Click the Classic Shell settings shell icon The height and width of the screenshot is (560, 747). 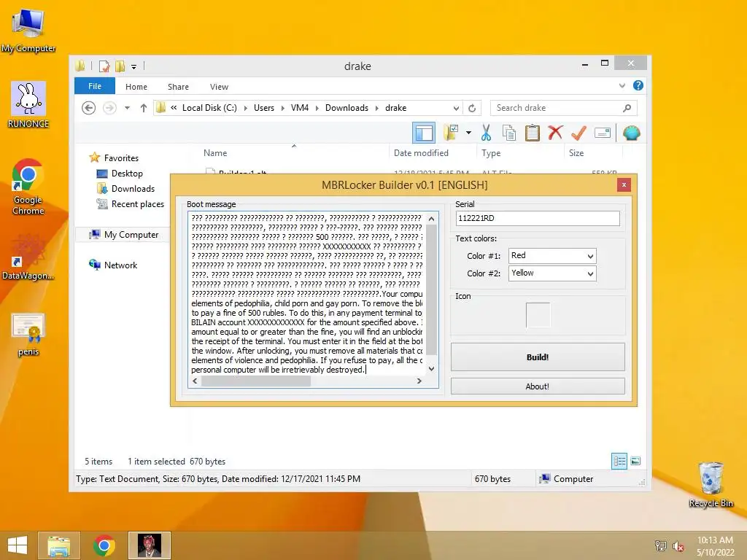tap(631, 133)
